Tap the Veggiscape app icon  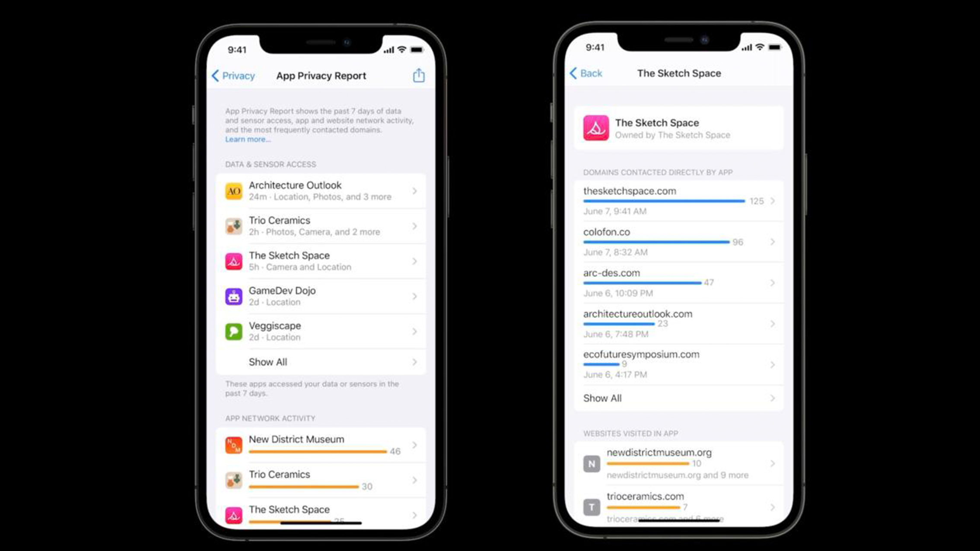(x=234, y=331)
